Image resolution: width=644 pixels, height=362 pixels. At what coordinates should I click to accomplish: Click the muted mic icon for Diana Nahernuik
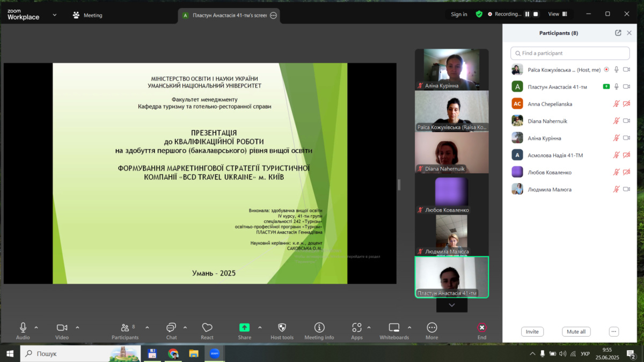point(617,121)
